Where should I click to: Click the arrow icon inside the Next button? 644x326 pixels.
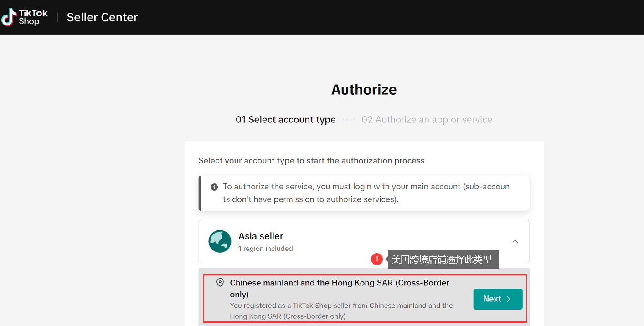pyautogui.click(x=509, y=299)
